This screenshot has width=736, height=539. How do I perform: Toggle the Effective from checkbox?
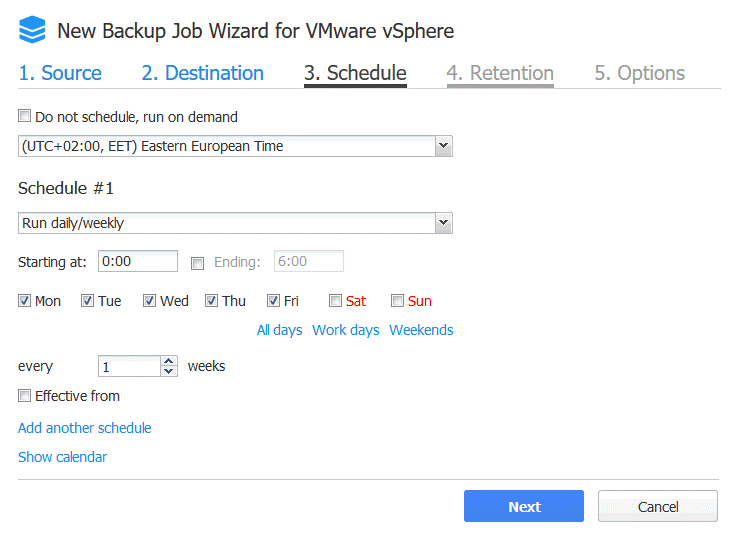pos(25,396)
